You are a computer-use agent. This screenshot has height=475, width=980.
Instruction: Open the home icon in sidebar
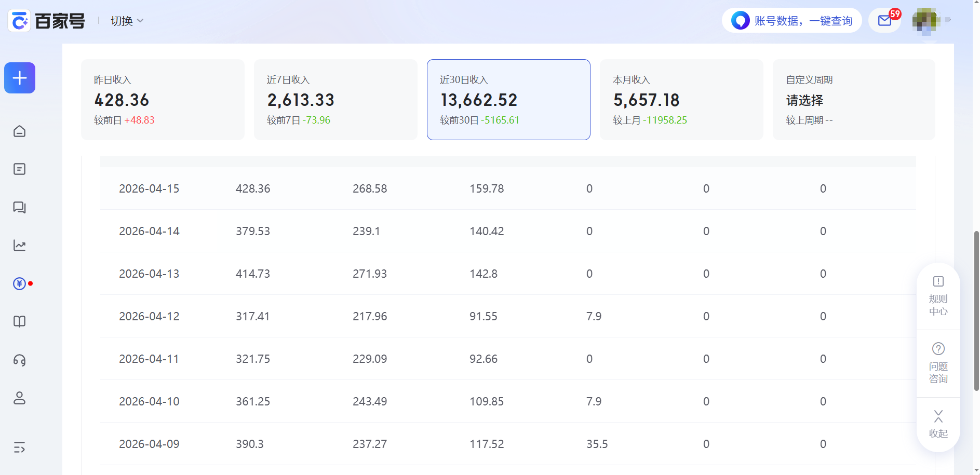click(20, 131)
